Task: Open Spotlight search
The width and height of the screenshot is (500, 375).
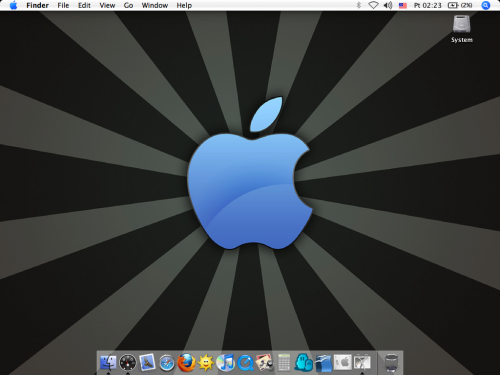Action: pos(486,5)
